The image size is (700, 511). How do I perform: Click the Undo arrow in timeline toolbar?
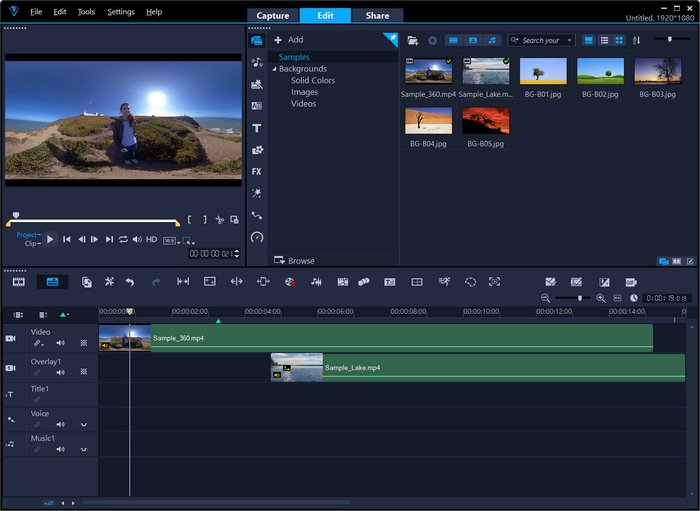130,282
